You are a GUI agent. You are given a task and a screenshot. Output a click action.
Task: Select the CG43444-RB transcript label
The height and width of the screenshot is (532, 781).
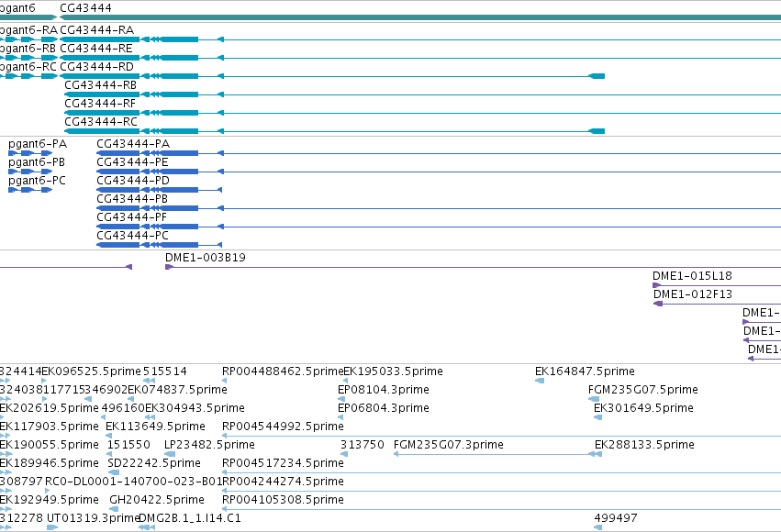tap(101, 85)
